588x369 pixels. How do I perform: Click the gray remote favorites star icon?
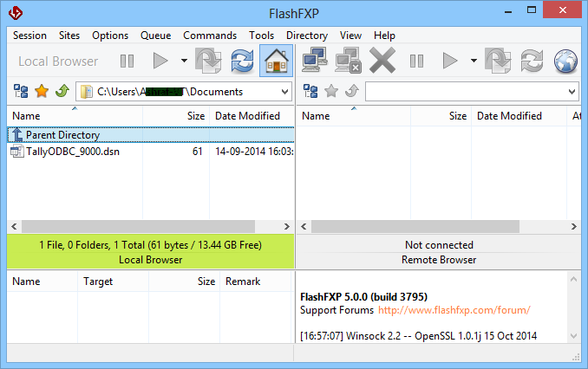[x=331, y=91]
